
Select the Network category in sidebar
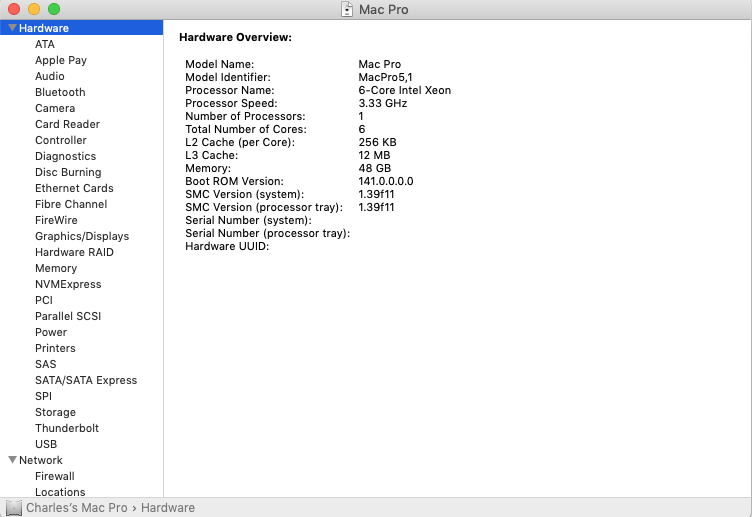tap(41, 460)
